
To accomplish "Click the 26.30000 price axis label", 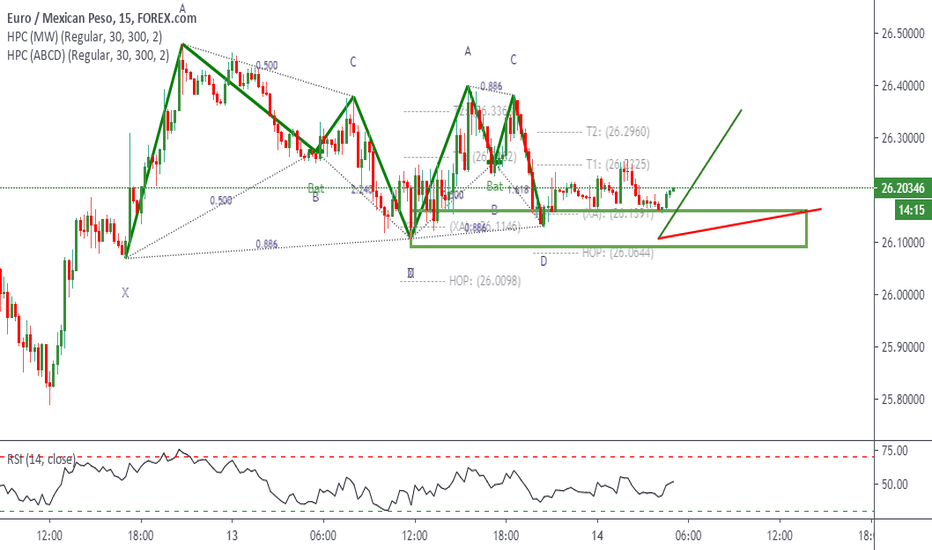I will pos(903,138).
